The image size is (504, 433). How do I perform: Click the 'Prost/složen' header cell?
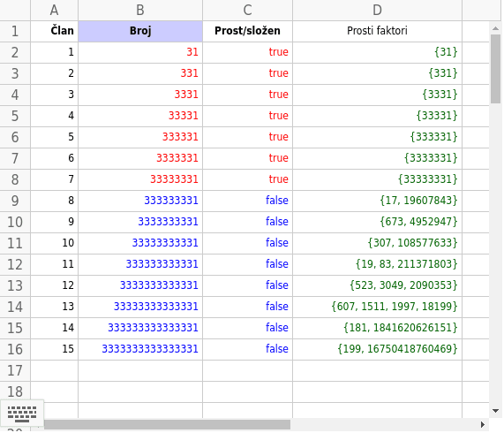click(247, 32)
